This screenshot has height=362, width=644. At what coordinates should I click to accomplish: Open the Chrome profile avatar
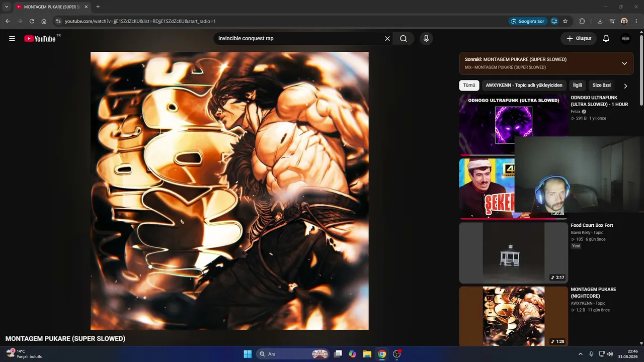pyautogui.click(x=624, y=21)
